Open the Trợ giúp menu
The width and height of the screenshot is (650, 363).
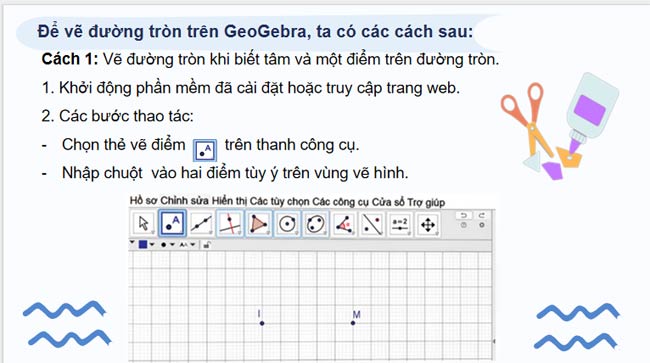(426, 202)
